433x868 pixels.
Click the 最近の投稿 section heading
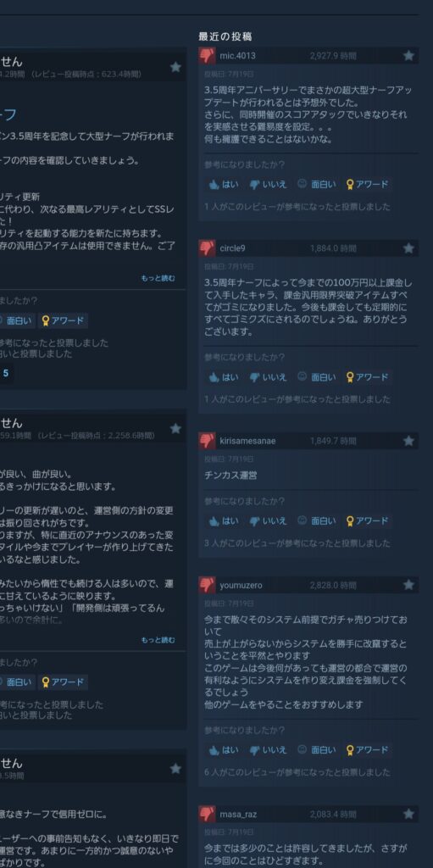pos(225,36)
